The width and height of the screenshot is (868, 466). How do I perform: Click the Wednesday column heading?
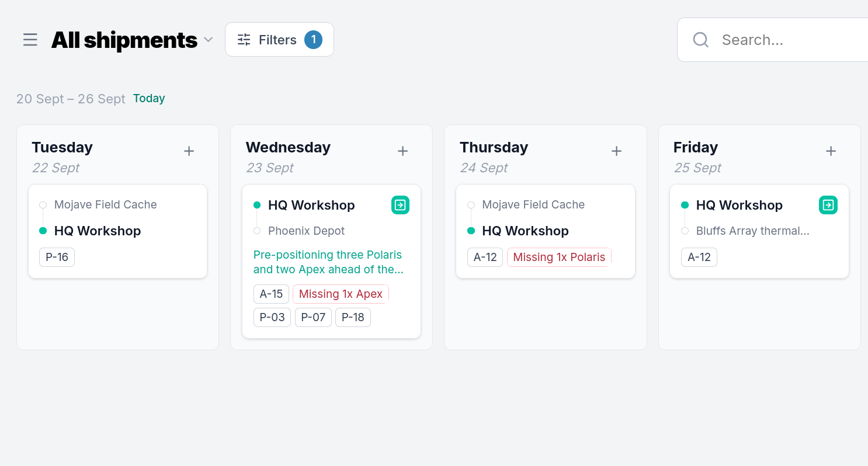[288, 147]
